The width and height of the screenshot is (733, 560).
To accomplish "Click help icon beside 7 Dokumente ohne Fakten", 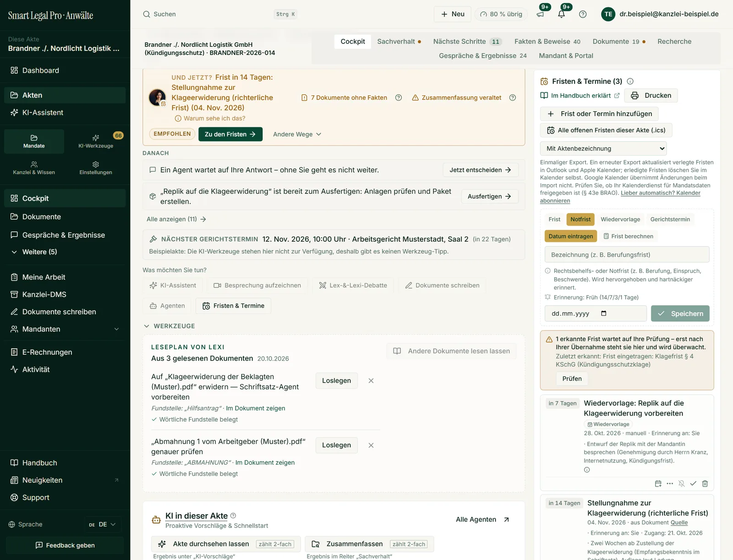I will point(399,98).
